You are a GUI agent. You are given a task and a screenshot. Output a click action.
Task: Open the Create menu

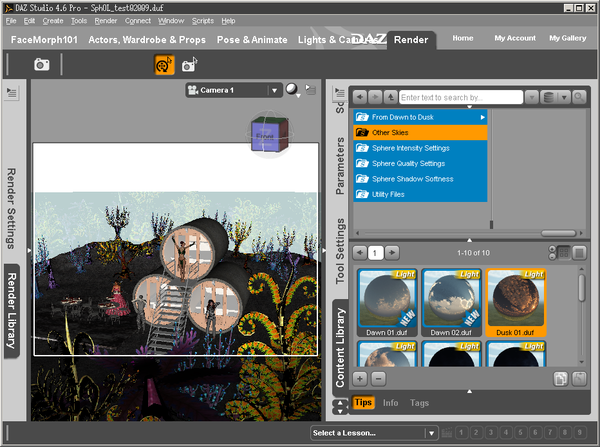tap(53, 21)
